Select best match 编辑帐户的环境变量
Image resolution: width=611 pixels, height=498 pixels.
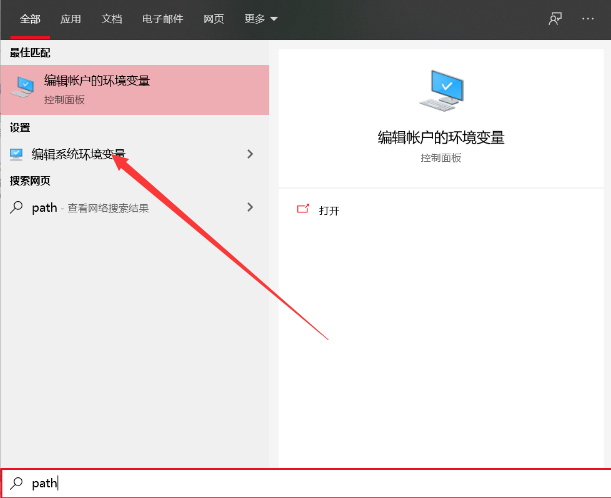(x=135, y=90)
